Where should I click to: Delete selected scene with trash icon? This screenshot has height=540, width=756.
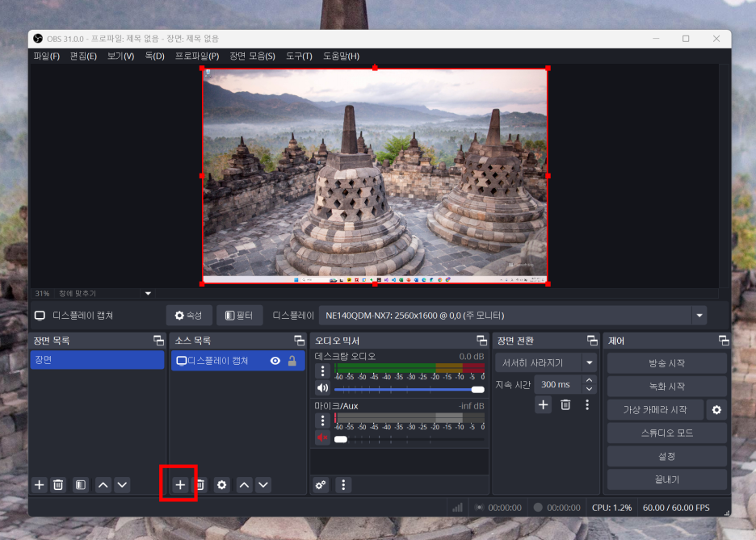click(58, 484)
